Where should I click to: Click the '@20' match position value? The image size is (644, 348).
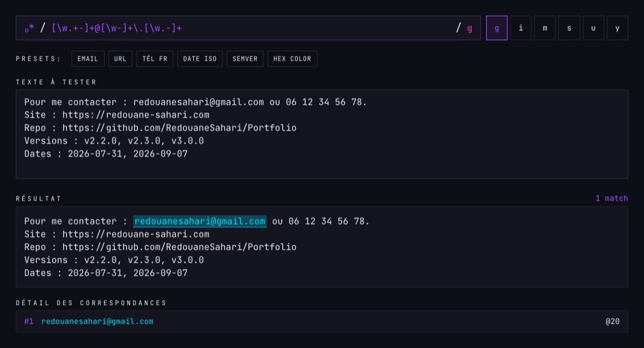pos(612,321)
